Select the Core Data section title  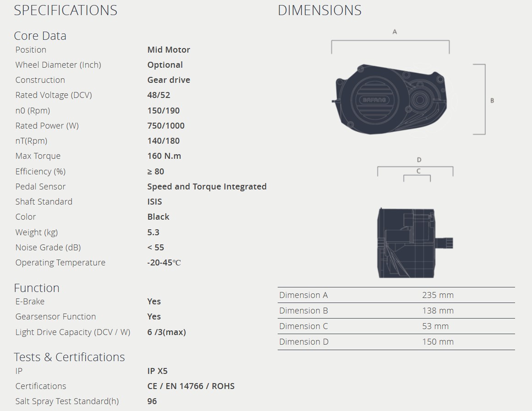(x=40, y=36)
